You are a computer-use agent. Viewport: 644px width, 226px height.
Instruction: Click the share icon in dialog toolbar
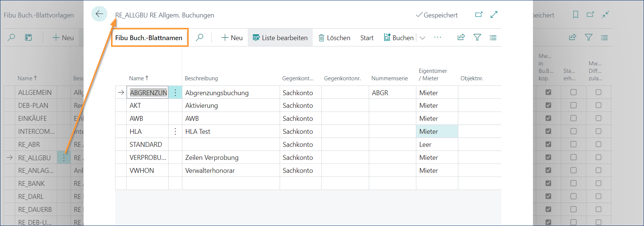coord(461,37)
